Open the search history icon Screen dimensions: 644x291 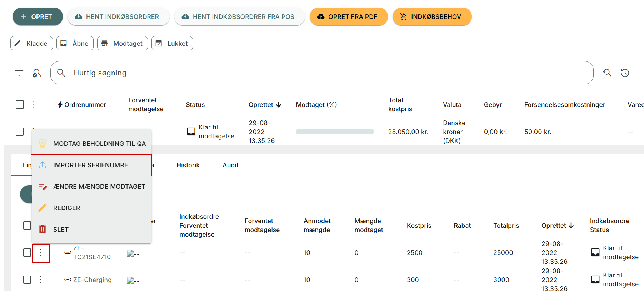point(625,73)
